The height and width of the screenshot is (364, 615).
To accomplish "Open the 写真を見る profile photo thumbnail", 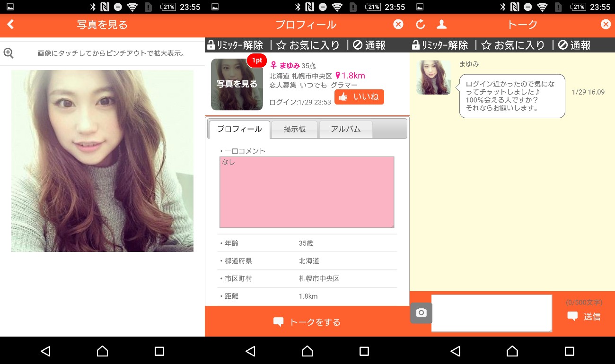I will [237, 84].
